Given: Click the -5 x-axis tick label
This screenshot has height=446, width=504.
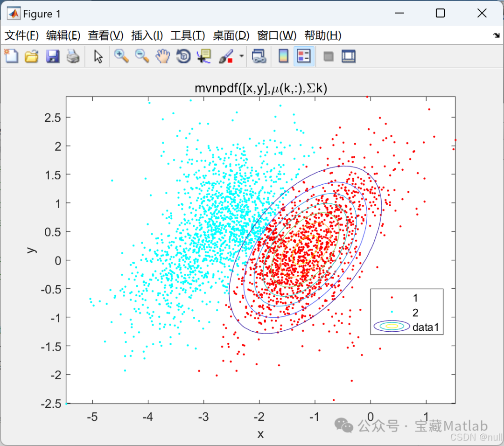Looking at the screenshot, I should click(92, 417).
